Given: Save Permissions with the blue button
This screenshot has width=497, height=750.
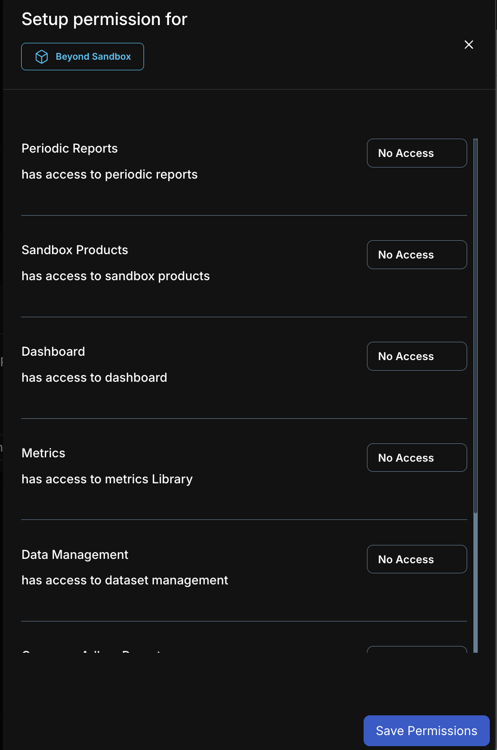Looking at the screenshot, I should click(426, 730).
